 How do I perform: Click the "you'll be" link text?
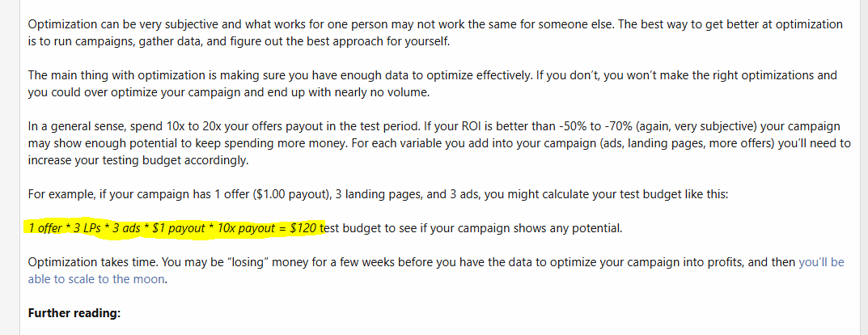click(x=821, y=262)
